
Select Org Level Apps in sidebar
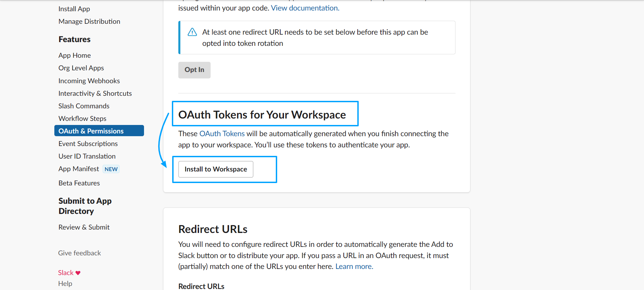pos(81,68)
